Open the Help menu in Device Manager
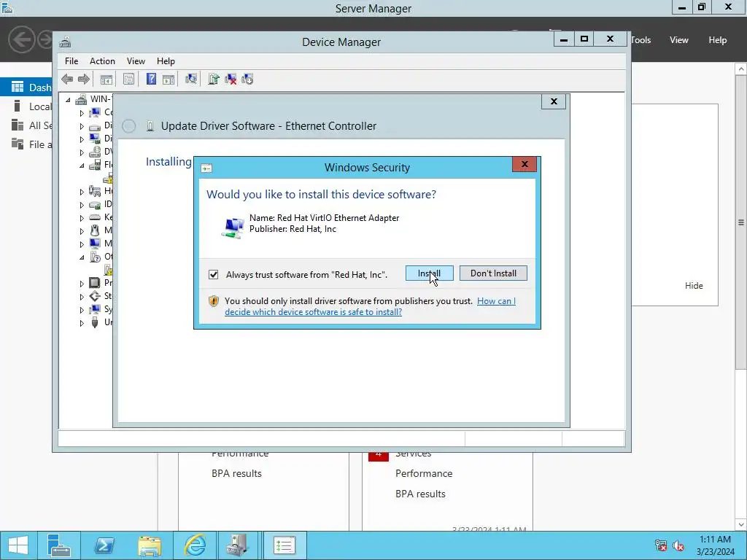Image resolution: width=747 pixels, height=560 pixels. (166, 61)
